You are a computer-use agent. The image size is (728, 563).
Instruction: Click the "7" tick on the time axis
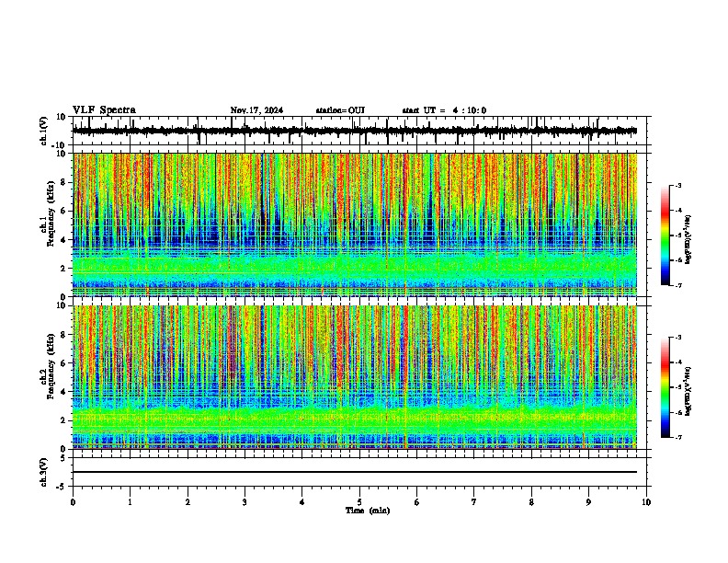(x=474, y=502)
